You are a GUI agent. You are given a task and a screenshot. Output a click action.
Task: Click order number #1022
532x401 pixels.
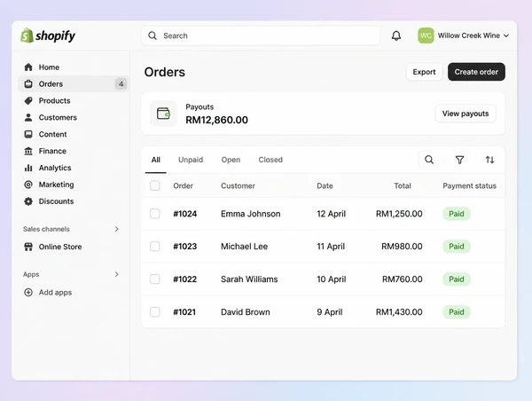(185, 279)
